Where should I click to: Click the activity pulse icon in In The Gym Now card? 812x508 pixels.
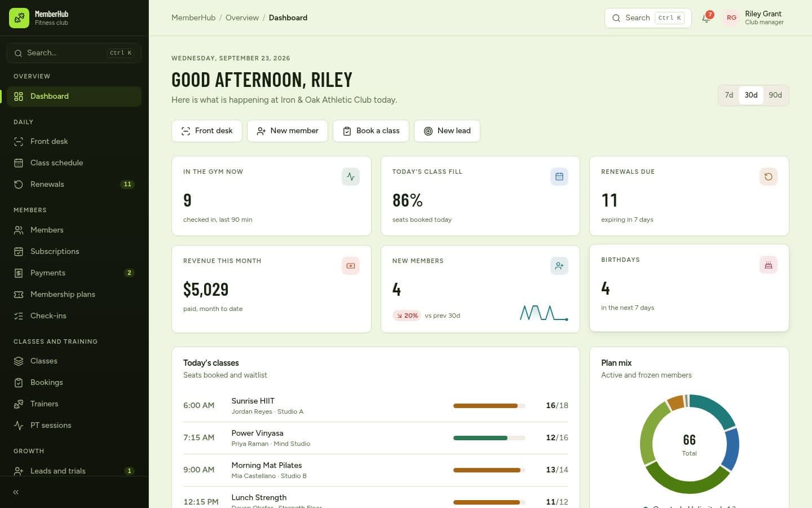(x=351, y=177)
